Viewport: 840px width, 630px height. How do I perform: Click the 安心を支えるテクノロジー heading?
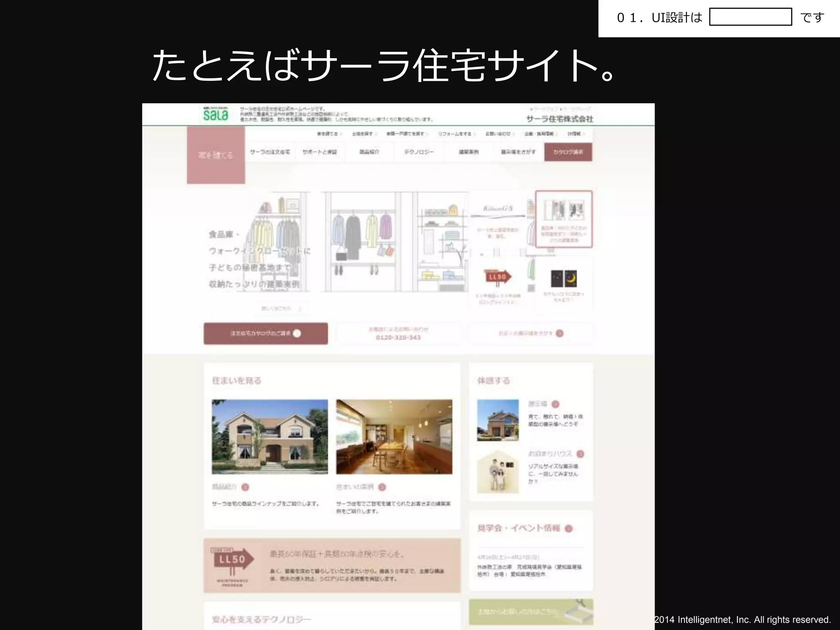(x=261, y=619)
